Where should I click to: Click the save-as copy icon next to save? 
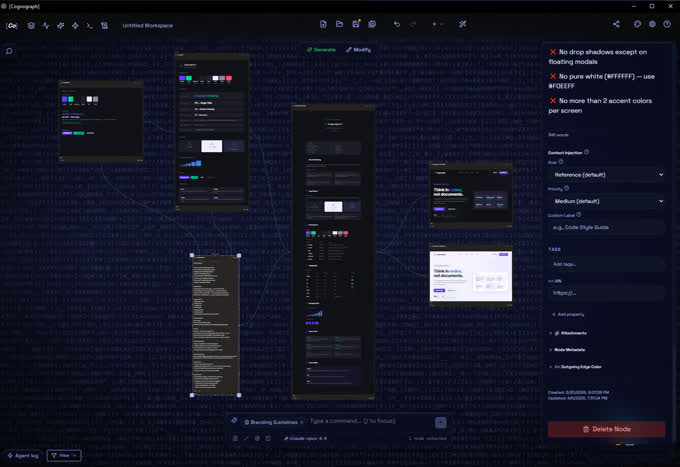coord(372,24)
